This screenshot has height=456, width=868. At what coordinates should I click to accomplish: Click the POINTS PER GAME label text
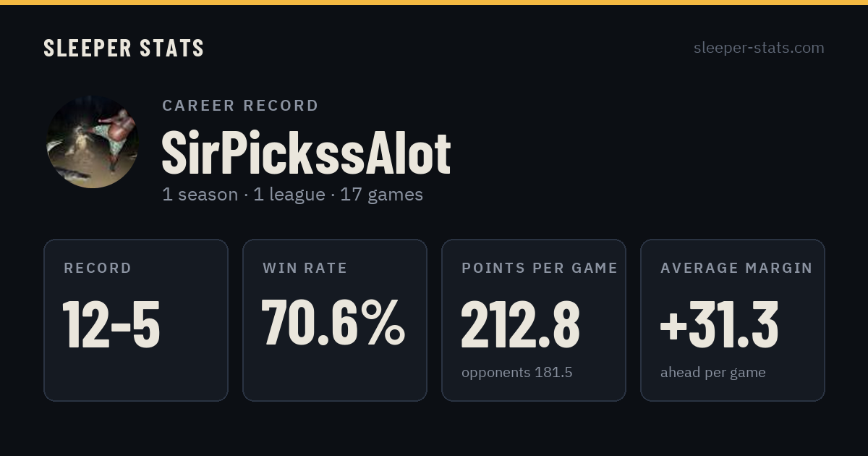coord(540,268)
